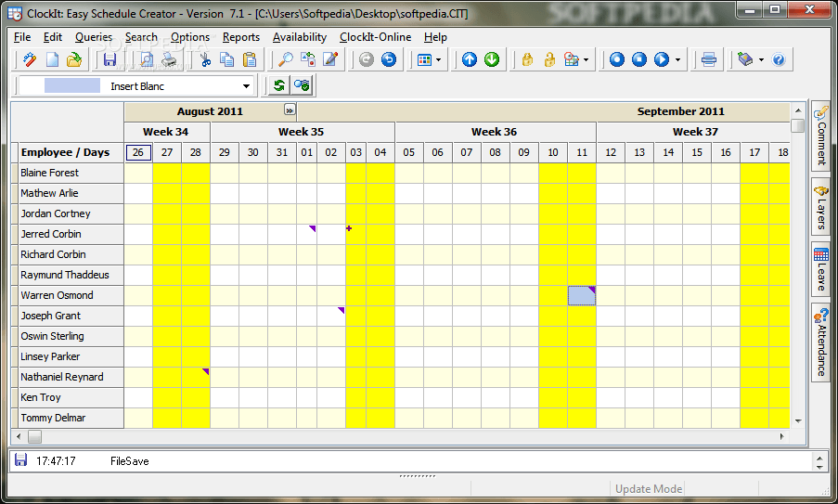Open help with the question mark icon

[778, 59]
